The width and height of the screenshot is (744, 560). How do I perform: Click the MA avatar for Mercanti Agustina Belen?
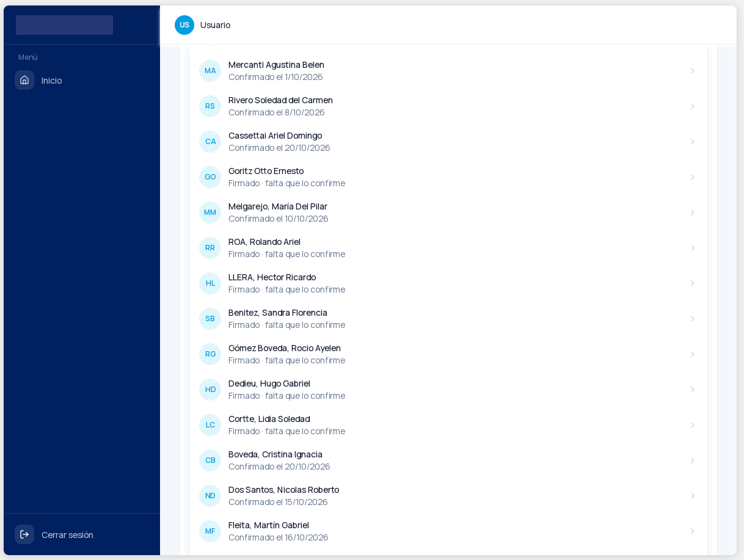[210, 71]
